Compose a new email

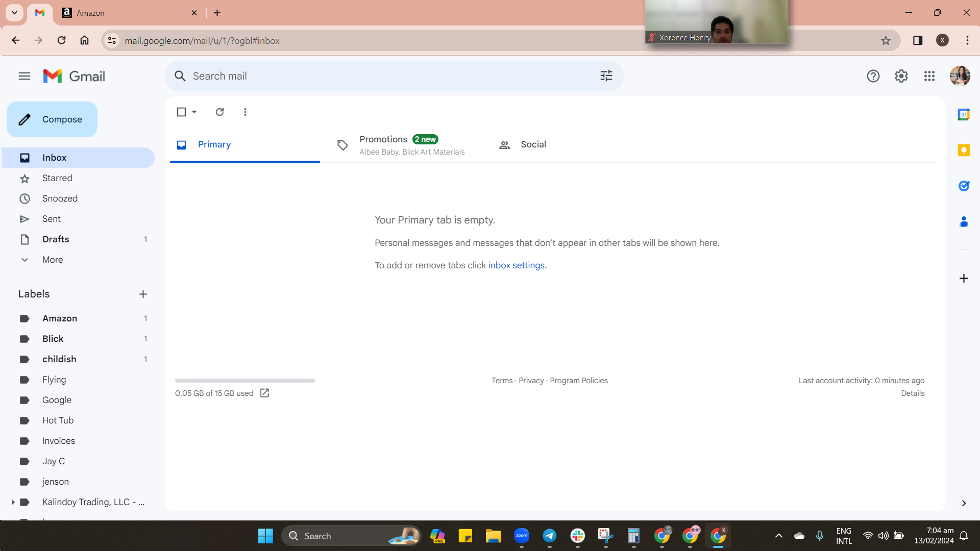coord(52,119)
